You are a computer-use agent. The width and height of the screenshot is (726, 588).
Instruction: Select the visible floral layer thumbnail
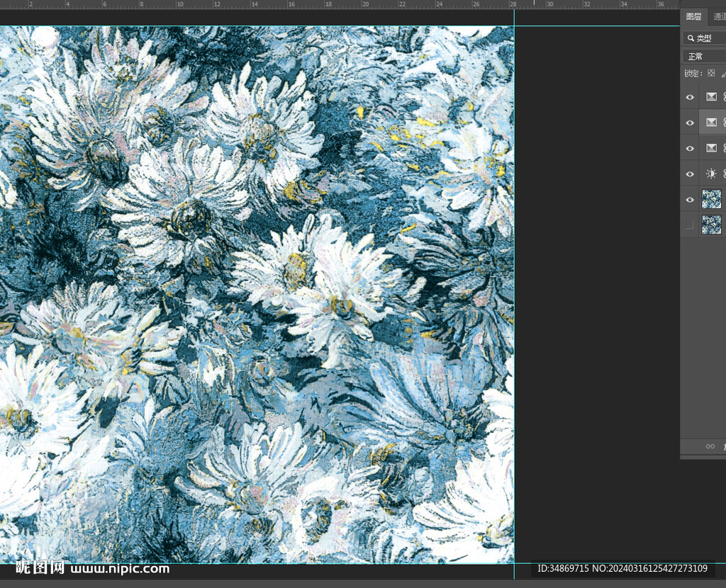[x=712, y=199]
